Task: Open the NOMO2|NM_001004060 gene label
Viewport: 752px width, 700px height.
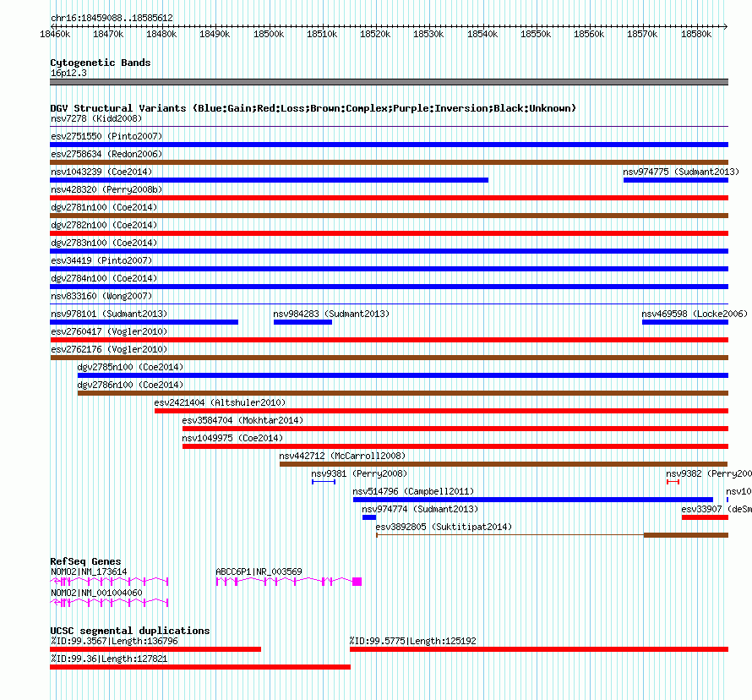Action: point(96,593)
